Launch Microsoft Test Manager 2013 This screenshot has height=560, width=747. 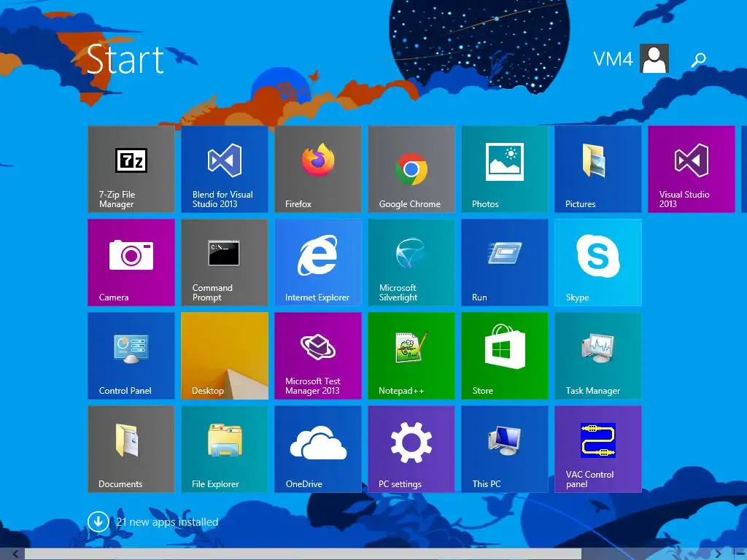pyautogui.click(x=318, y=356)
